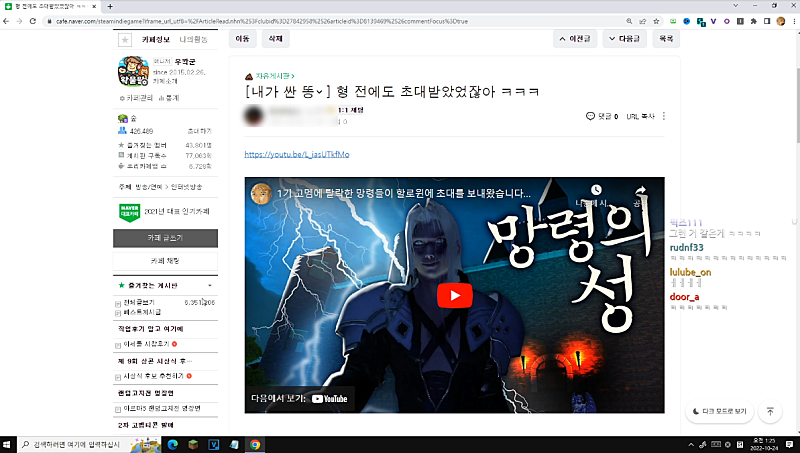Click the cafe profile image

133,71
